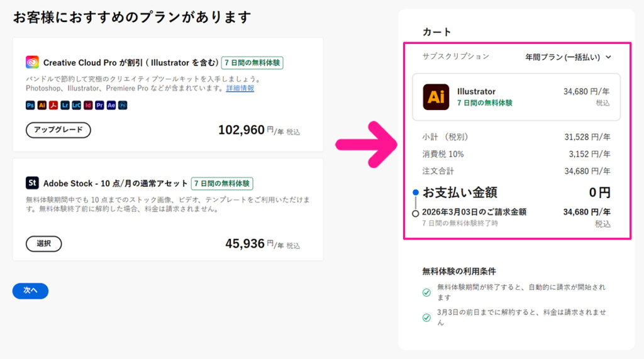Click the InDesign Id app icon
The image size is (644, 359).
pos(88,105)
